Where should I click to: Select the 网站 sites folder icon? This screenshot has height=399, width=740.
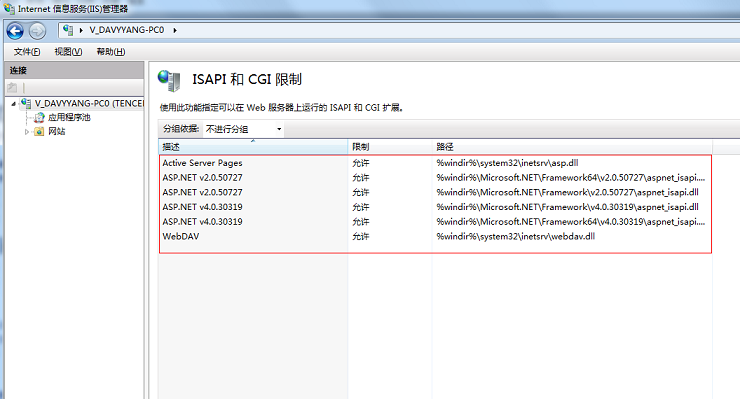pyautogui.click(x=39, y=131)
